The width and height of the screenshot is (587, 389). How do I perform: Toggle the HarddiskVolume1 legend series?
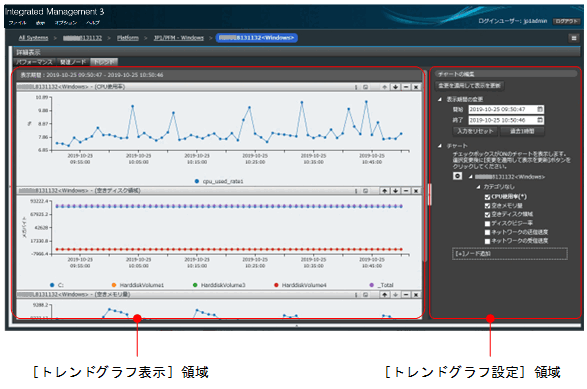[x=138, y=285]
